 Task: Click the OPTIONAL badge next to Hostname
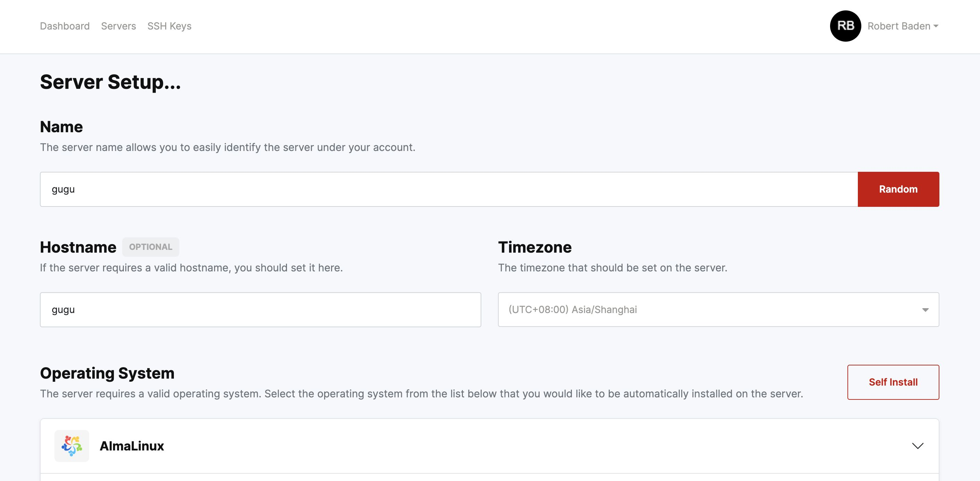(151, 247)
